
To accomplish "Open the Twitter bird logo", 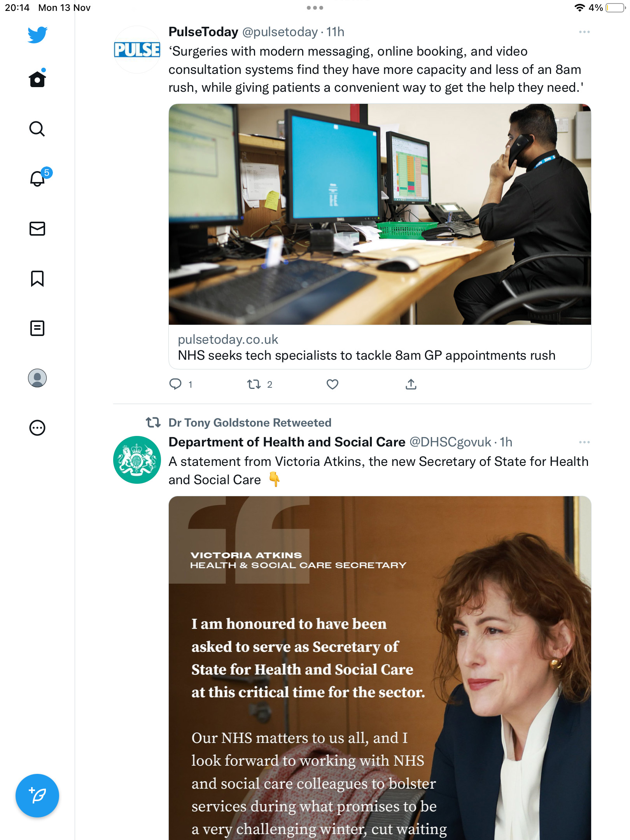I will pyautogui.click(x=37, y=35).
